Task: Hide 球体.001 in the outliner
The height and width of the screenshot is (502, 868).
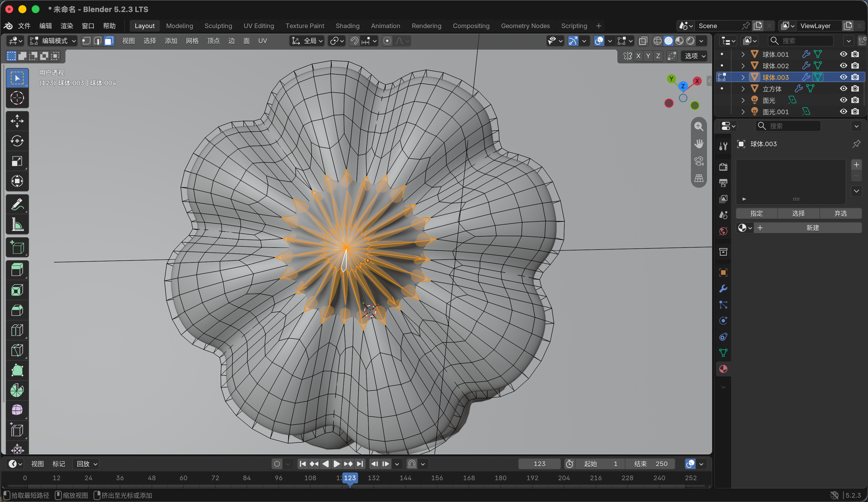Action: (x=843, y=54)
